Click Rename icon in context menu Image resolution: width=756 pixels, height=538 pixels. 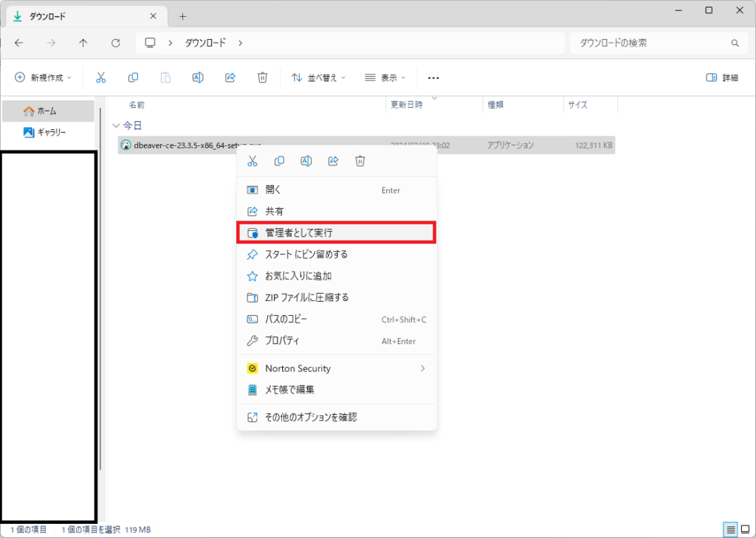click(306, 161)
